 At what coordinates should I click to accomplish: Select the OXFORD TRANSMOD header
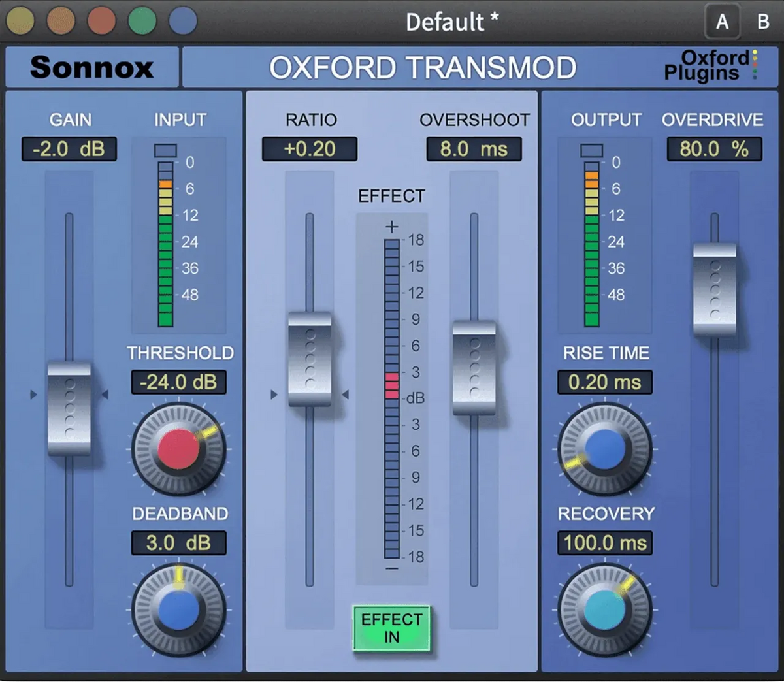425,67
